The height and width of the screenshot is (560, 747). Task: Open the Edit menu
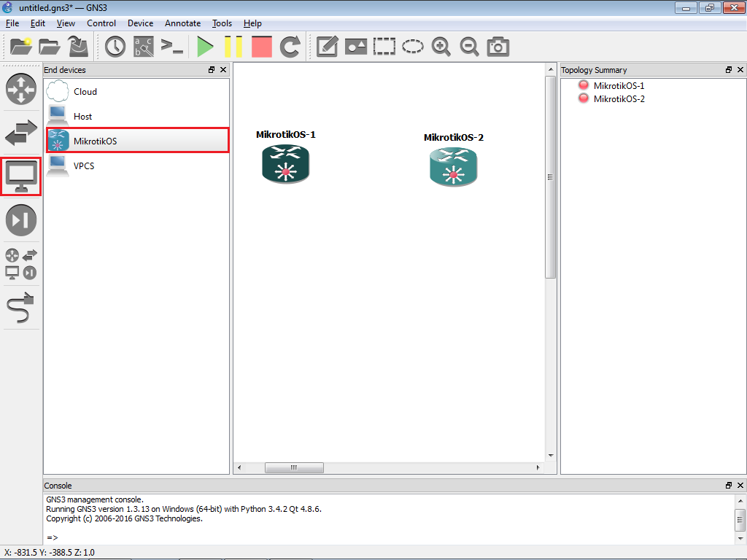click(x=38, y=23)
